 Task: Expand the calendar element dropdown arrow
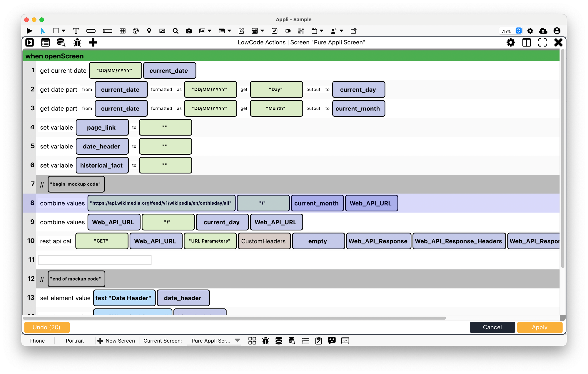[322, 31]
